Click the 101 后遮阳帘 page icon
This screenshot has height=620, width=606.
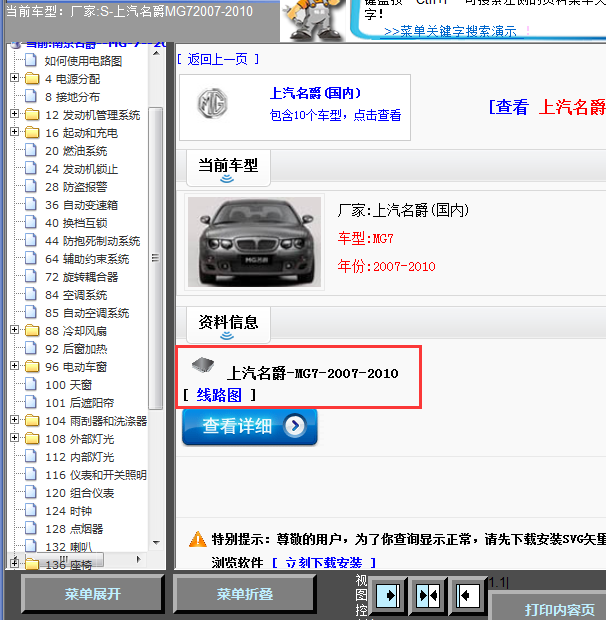tap(31, 402)
